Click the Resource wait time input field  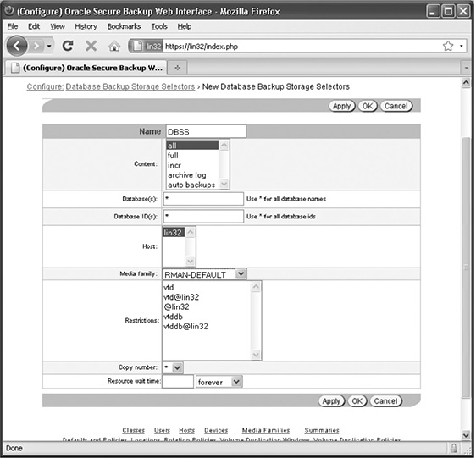pyautogui.click(x=178, y=381)
